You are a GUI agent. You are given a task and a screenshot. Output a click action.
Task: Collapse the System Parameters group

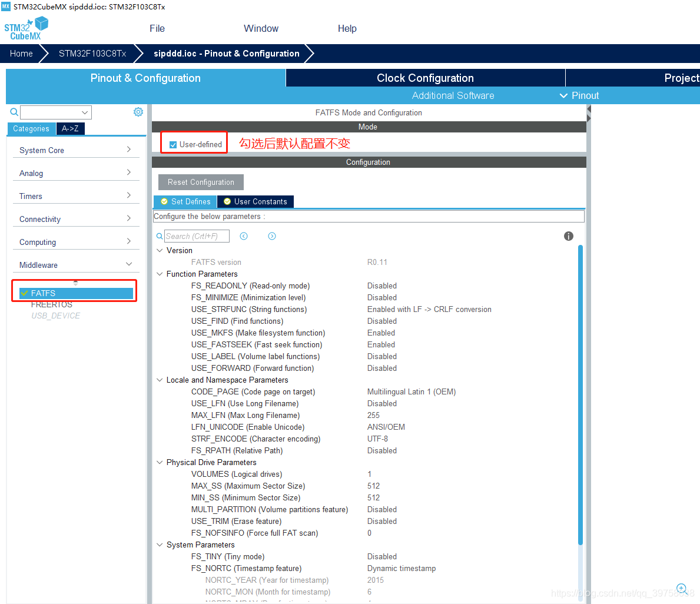[x=160, y=545]
